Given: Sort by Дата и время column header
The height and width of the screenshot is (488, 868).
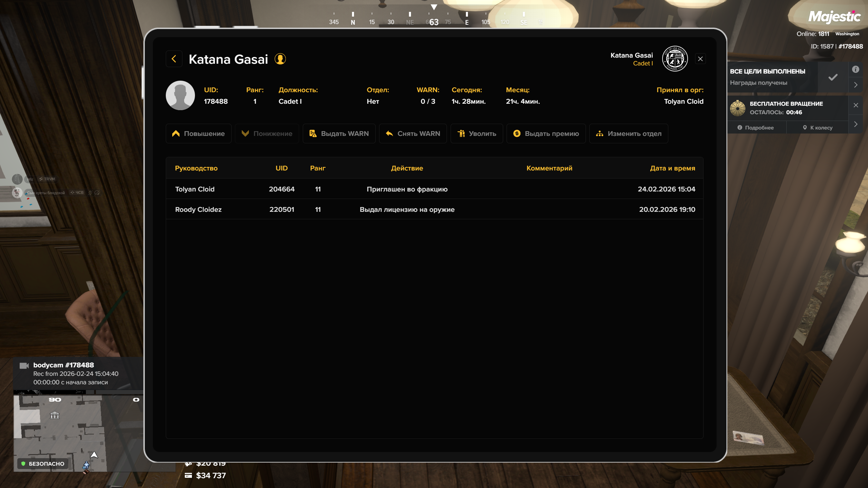Looking at the screenshot, I should [x=672, y=168].
